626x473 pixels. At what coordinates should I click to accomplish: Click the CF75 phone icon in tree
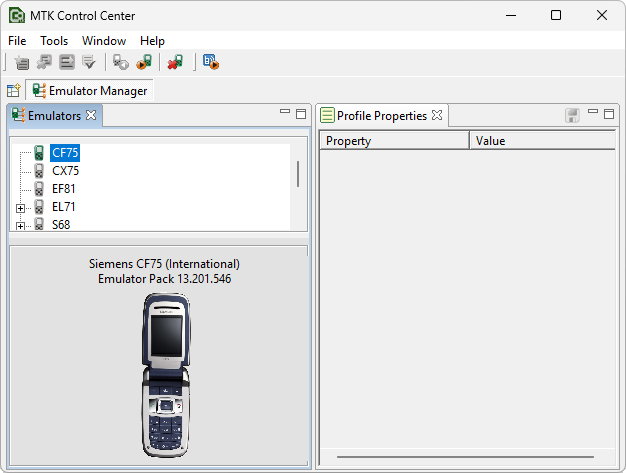39,152
